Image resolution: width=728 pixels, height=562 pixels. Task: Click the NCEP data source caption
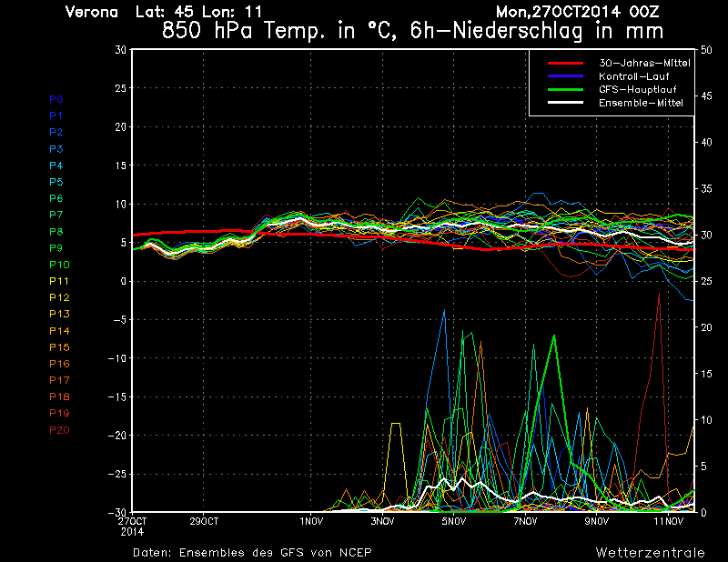click(x=252, y=552)
